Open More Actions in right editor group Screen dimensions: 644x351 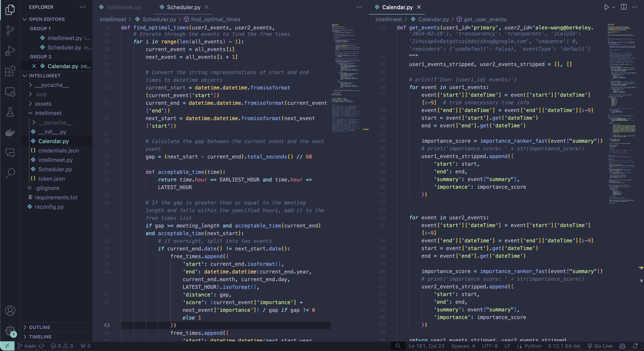coord(635,7)
